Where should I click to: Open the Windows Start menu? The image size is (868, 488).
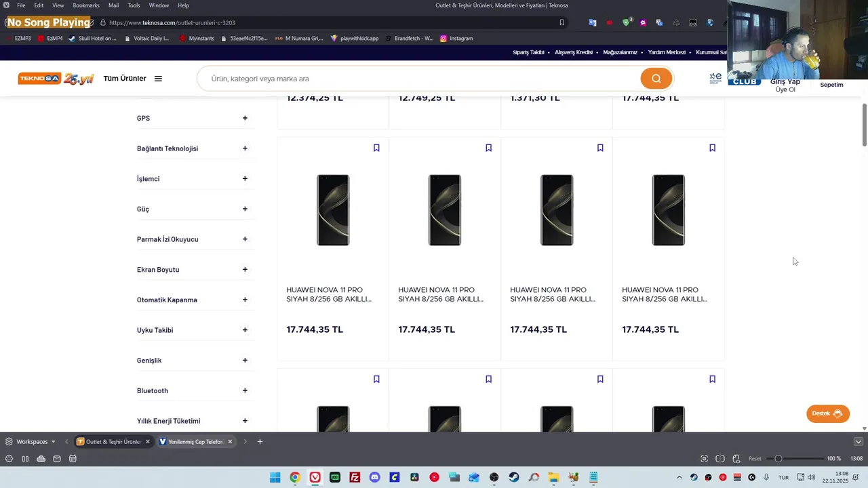[275, 478]
